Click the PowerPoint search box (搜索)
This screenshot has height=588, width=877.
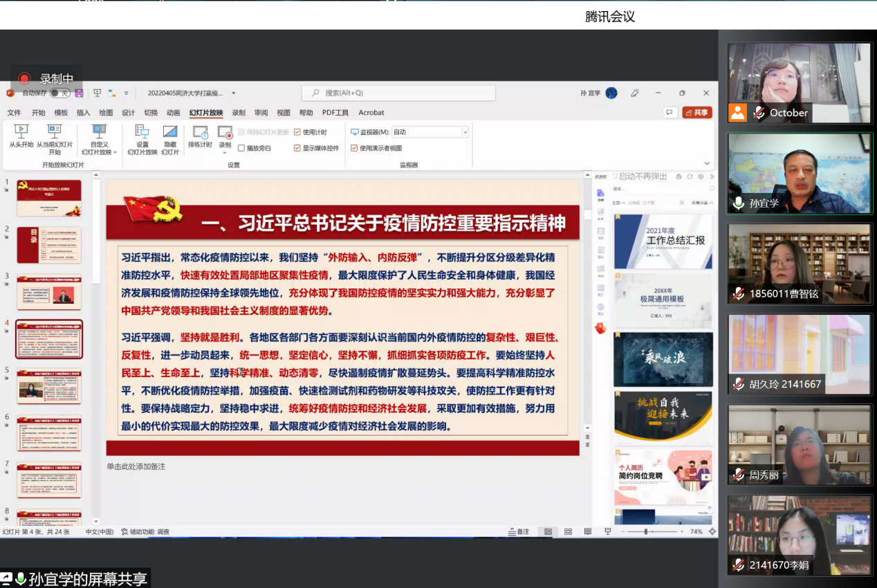[x=398, y=93]
